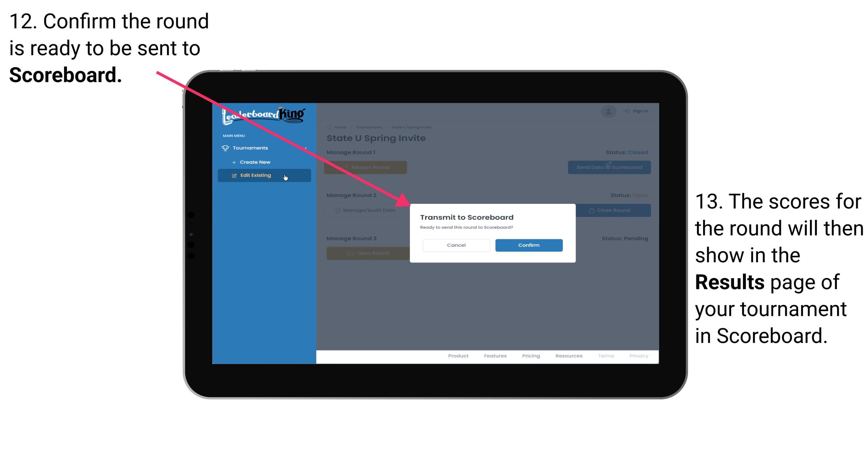Click the Confirm button in dialog
The height and width of the screenshot is (467, 868).
click(x=527, y=244)
